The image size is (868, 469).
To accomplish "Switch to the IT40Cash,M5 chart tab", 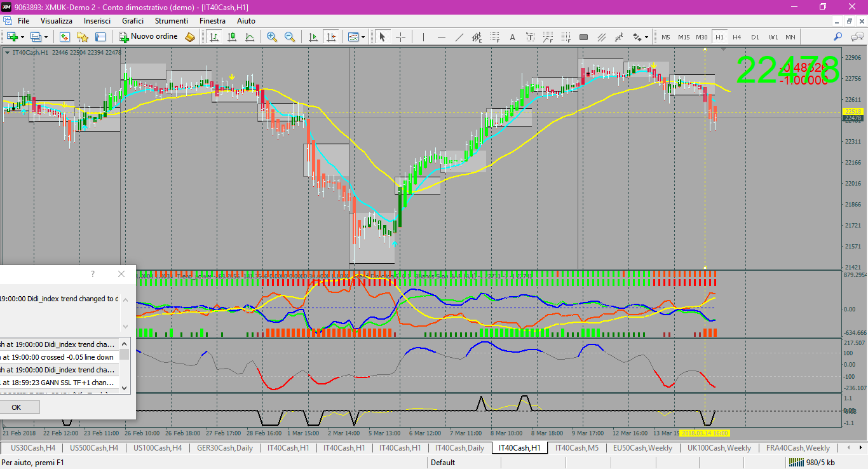I will (577, 448).
